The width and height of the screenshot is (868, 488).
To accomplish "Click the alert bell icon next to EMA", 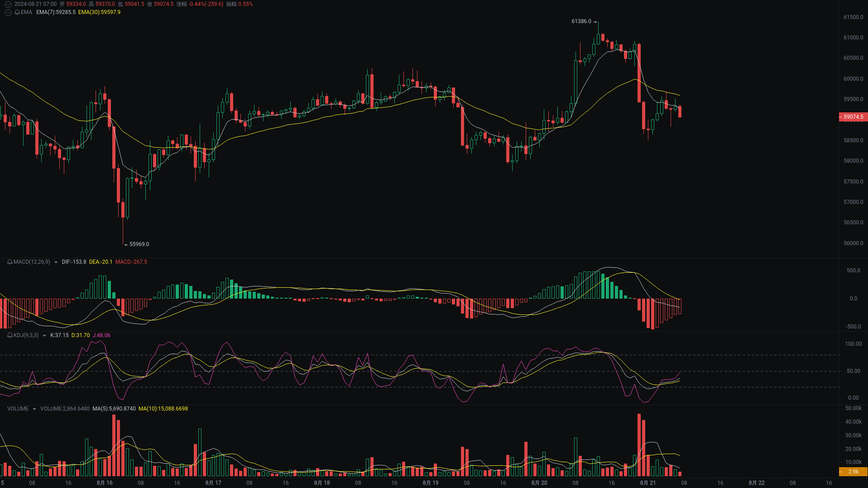I will click(x=17, y=12).
